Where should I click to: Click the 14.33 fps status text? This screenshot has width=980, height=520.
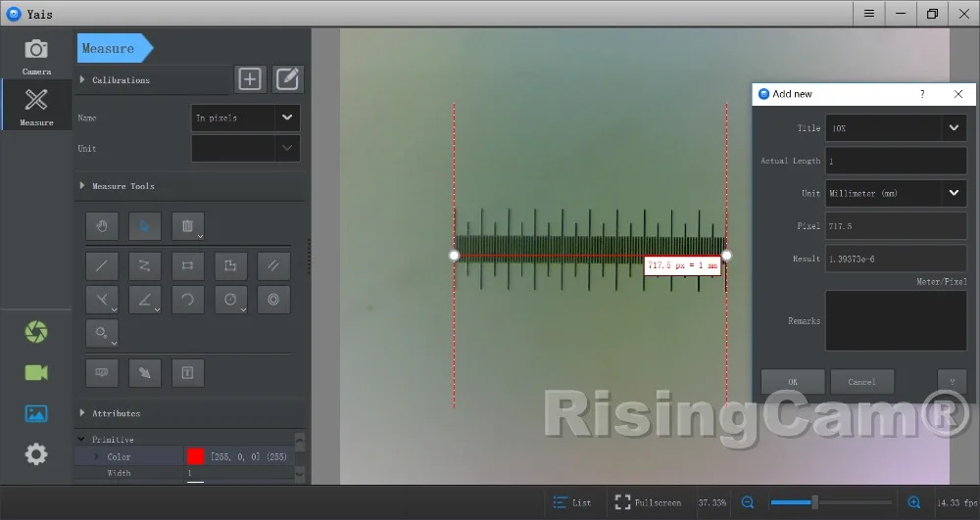click(x=956, y=502)
